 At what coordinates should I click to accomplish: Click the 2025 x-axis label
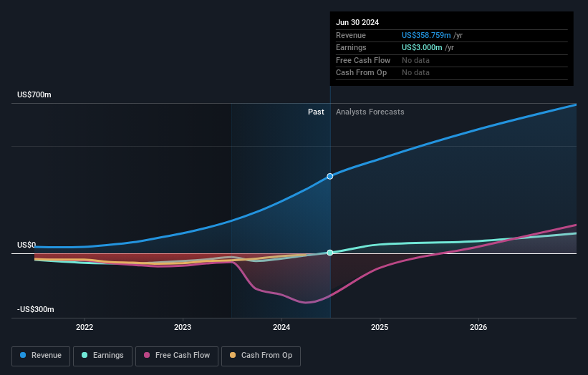click(x=380, y=327)
